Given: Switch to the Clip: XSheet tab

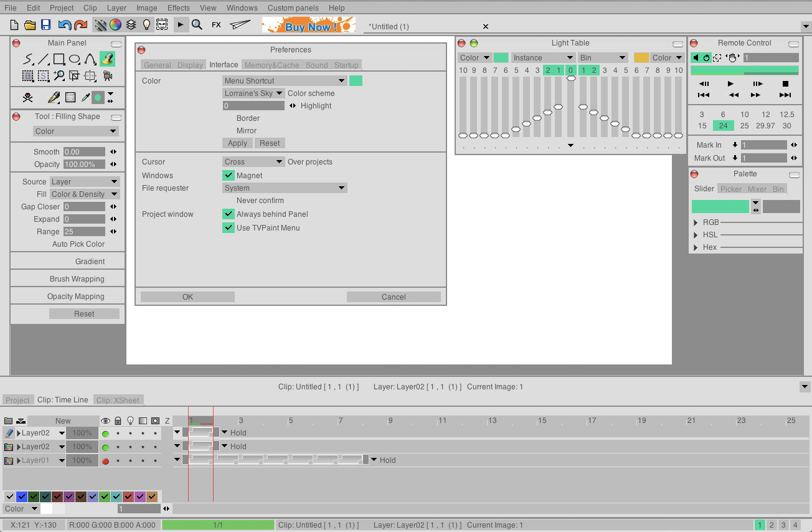Looking at the screenshot, I should point(118,400).
